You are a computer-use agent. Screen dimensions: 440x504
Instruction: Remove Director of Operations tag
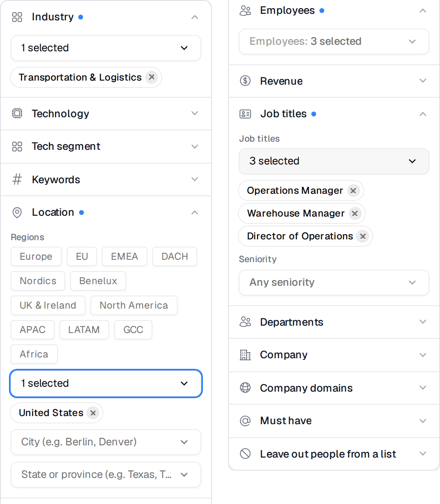coord(363,236)
